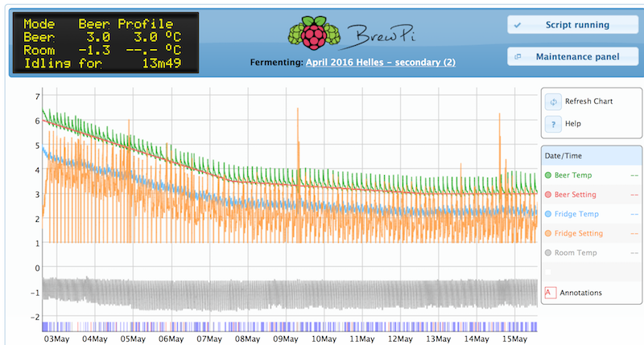The height and width of the screenshot is (345, 644).
Task: Toggle Fridge Temp blue legend dot
Action: pos(548,214)
